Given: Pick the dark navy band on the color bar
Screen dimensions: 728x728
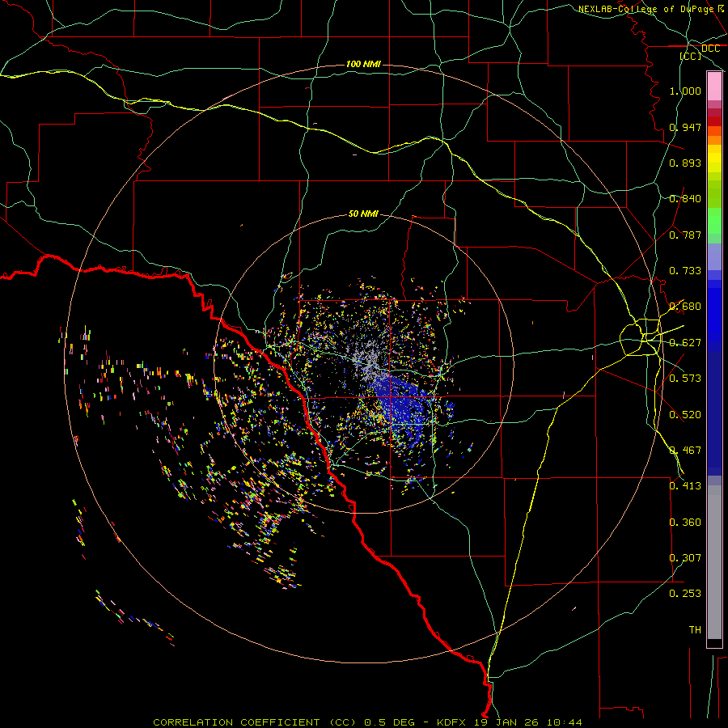Looking at the screenshot, I should (x=714, y=413).
